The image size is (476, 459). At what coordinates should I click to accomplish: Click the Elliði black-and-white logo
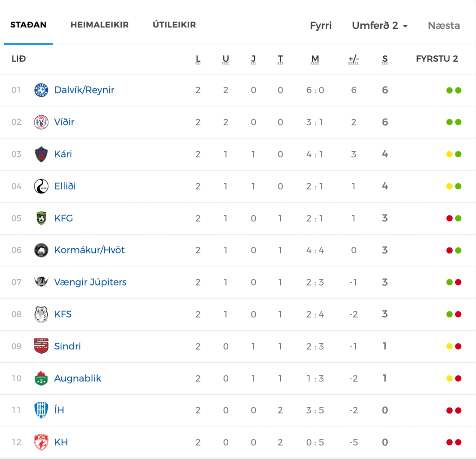[41, 186]
